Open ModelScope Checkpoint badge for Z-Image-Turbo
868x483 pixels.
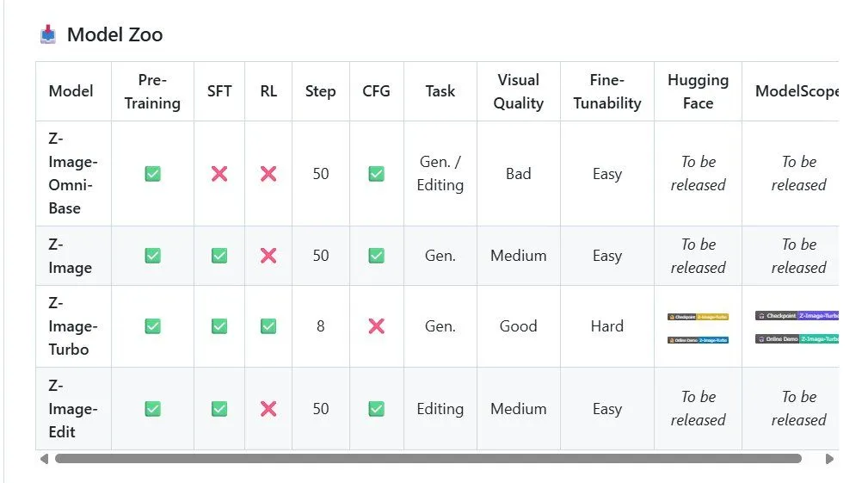pos(797,316)
